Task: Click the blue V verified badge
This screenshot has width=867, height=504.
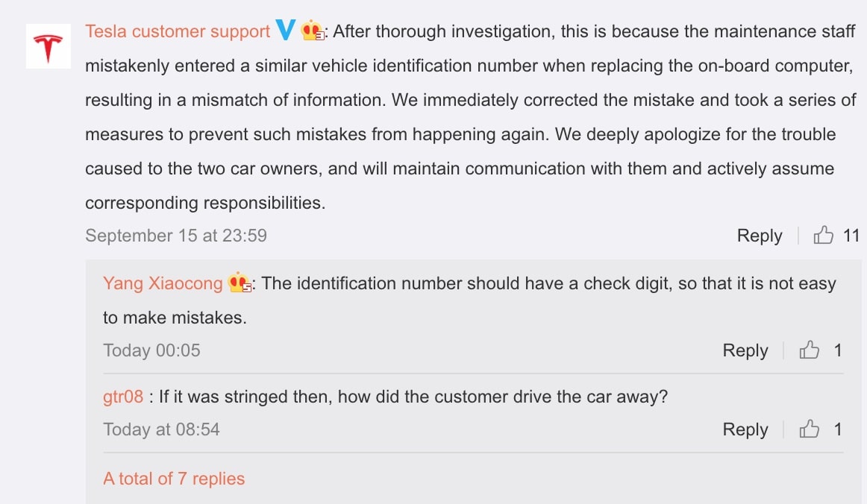Action: (x=286, y=31)
